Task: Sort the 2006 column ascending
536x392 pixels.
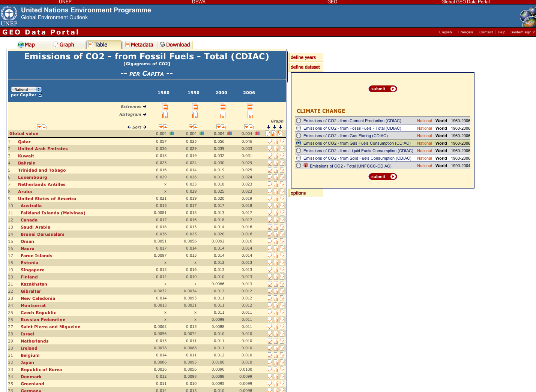Action: pyautogui.click(x=251, y=127)
